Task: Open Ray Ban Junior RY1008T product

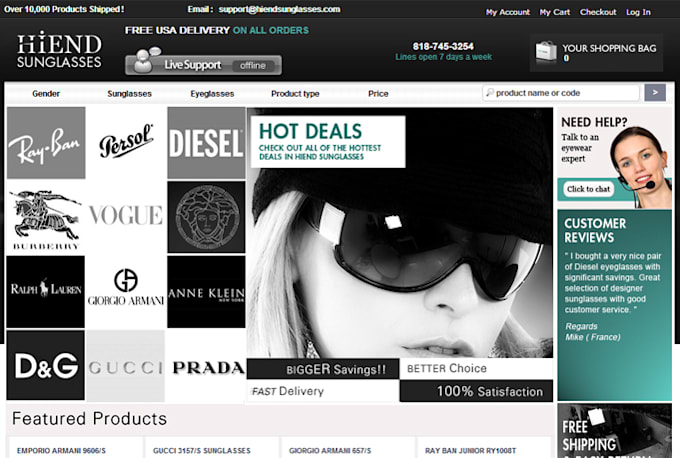Action: (x=471, y=451)
